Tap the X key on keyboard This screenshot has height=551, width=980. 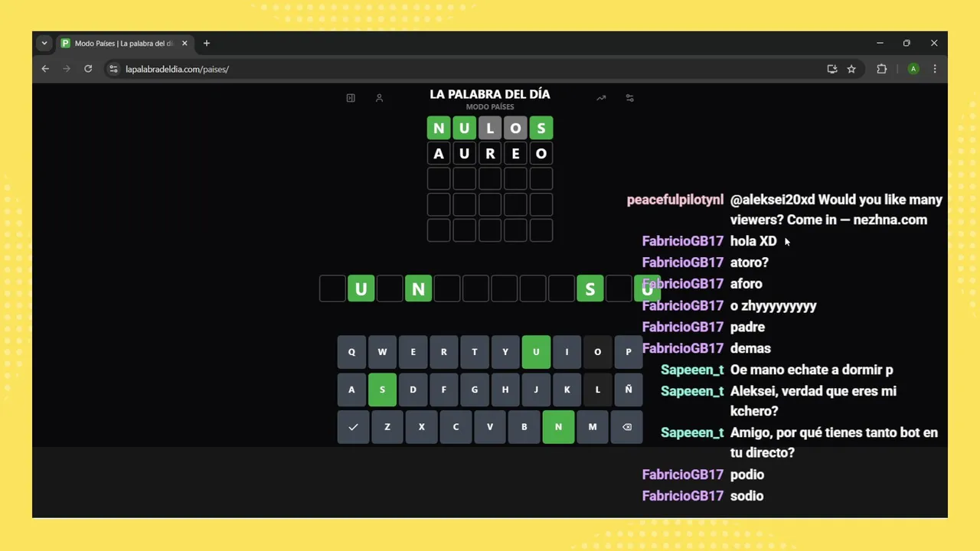point(422,427)
